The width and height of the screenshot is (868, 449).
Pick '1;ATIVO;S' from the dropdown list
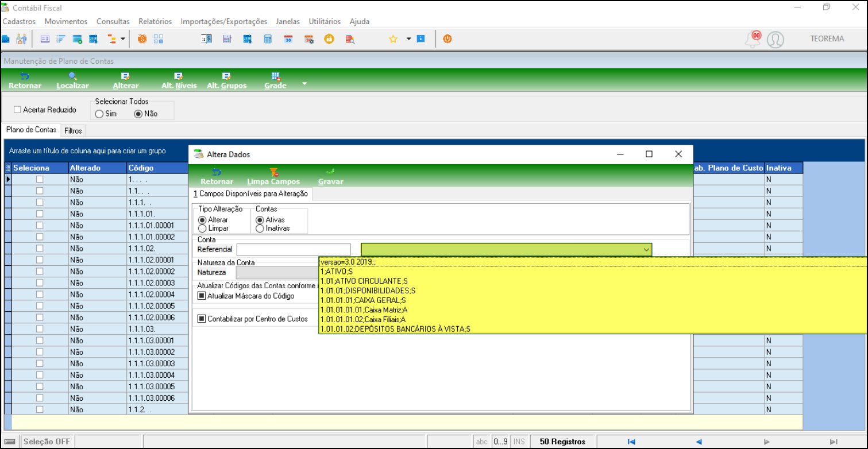point(593,271)
